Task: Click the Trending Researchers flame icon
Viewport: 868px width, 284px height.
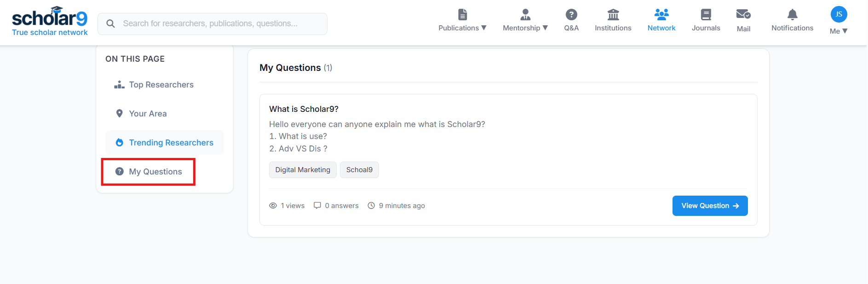Action: (x=120, y=142)
